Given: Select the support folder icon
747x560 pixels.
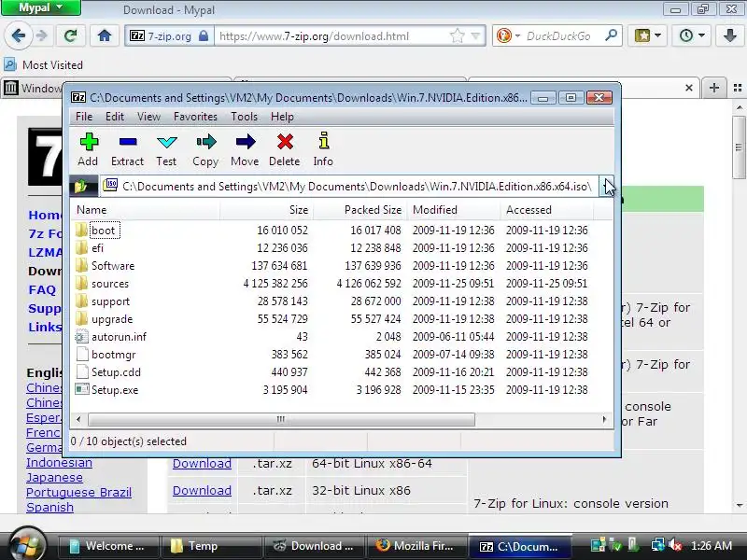Looking at the screenshot, I should [81, 301].
